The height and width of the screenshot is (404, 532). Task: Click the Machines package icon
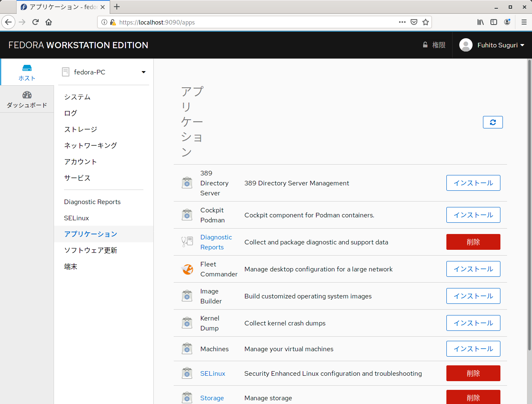pyautogui.click(x=187, y=349)
